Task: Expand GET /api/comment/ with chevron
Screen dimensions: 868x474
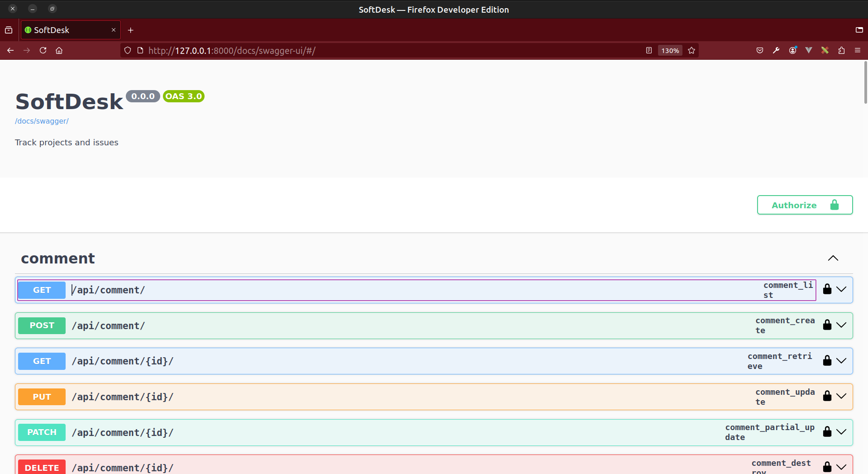Action: 841,289
